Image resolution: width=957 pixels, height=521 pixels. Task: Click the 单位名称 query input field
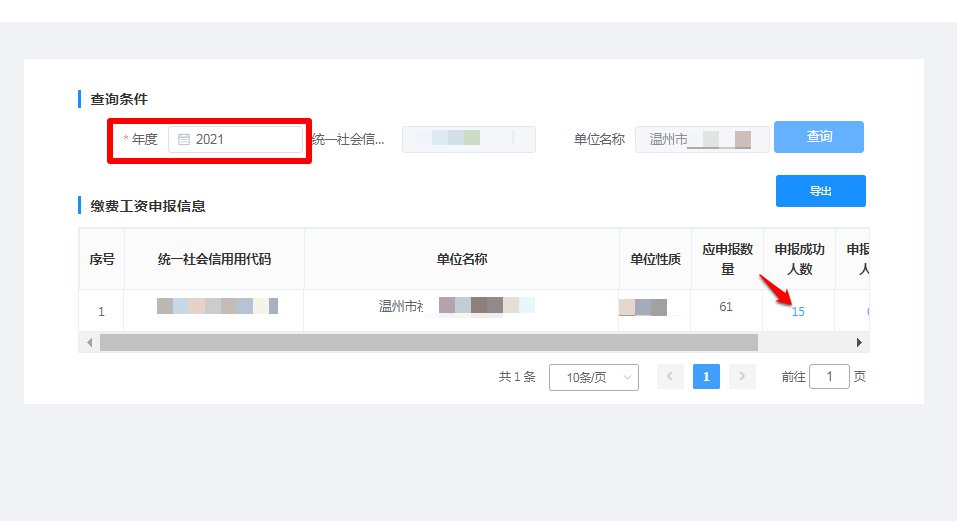point(702,140)
